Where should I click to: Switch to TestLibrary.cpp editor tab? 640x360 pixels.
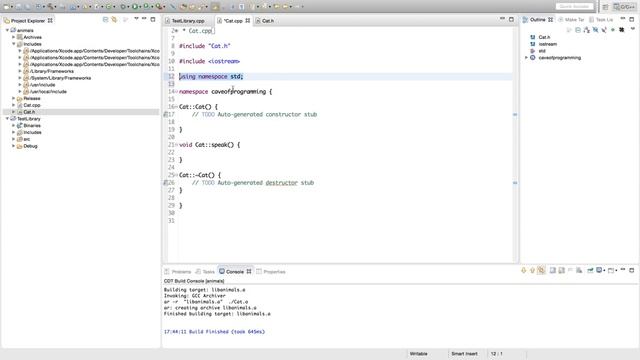187,21
